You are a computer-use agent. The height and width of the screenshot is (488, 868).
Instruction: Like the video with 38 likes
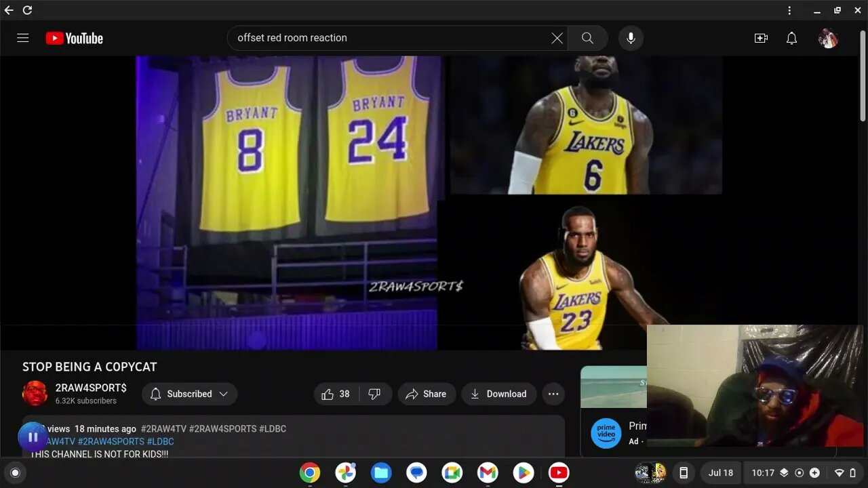336,394
